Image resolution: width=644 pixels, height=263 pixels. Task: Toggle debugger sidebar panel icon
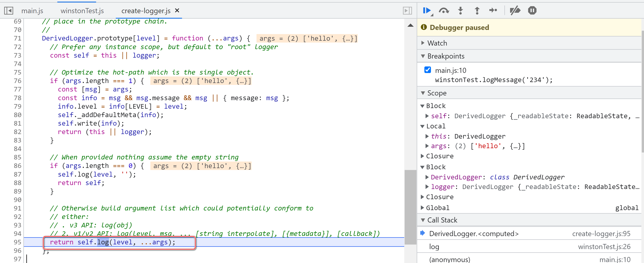pos(407,11)
